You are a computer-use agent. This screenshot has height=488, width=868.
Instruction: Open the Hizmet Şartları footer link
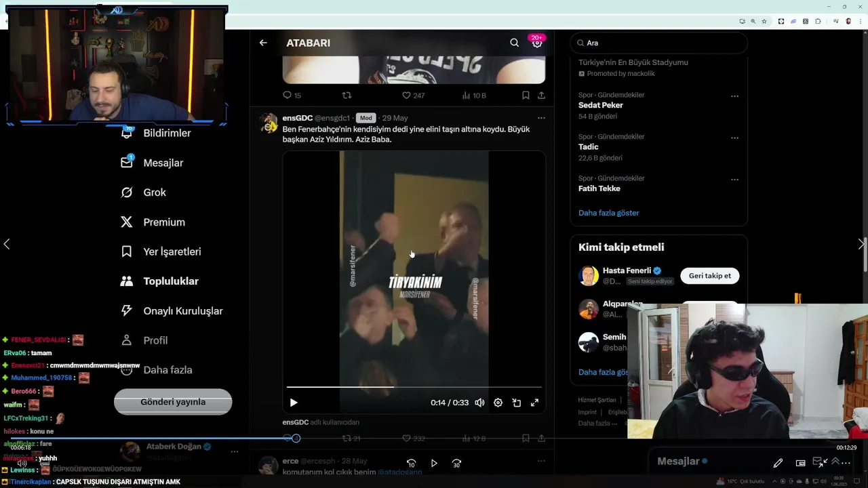tap(597, 400)
